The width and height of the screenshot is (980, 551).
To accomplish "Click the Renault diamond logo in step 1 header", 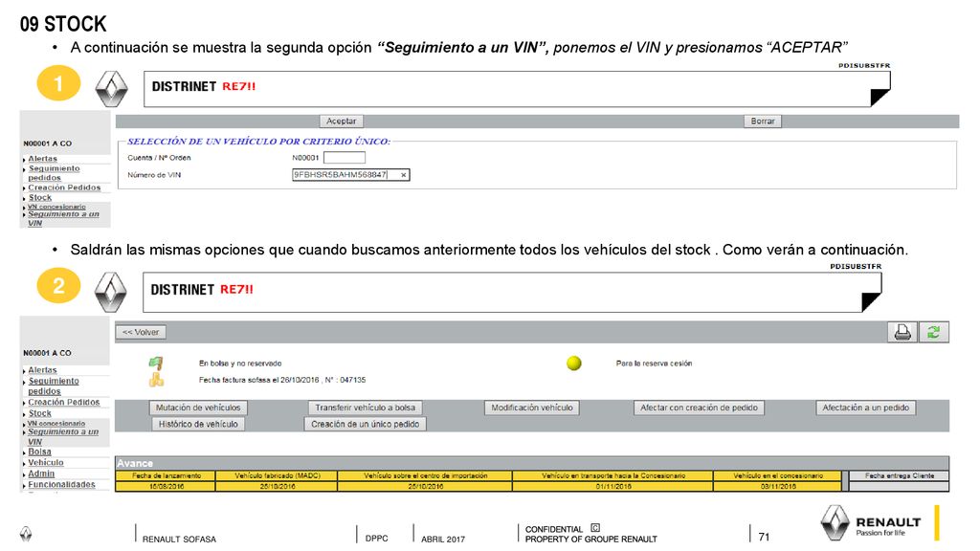I will point(111,89).
